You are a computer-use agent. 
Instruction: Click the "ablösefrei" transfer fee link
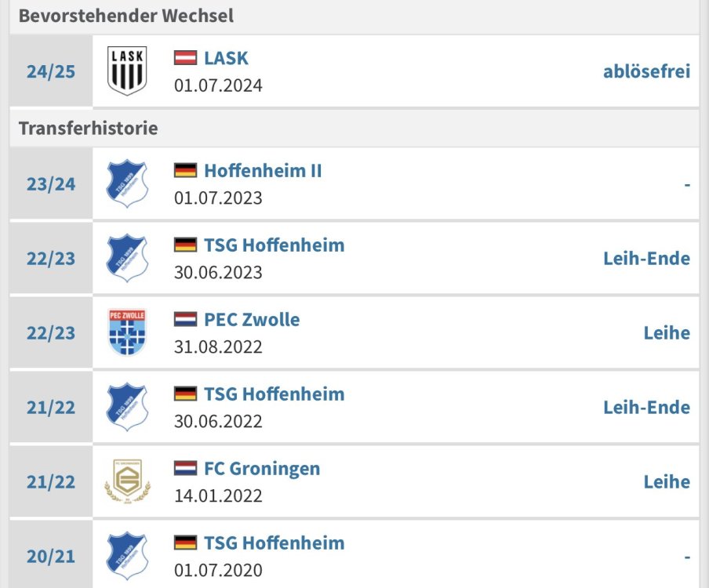click(x=646, y=71)
